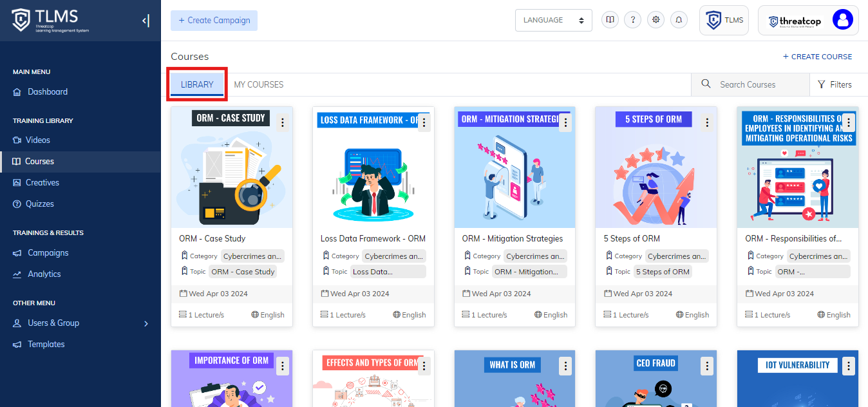This screenshot has height=407, width=868.
Task: Open ORM - Responsibilities card options menu
Action: 849,122
